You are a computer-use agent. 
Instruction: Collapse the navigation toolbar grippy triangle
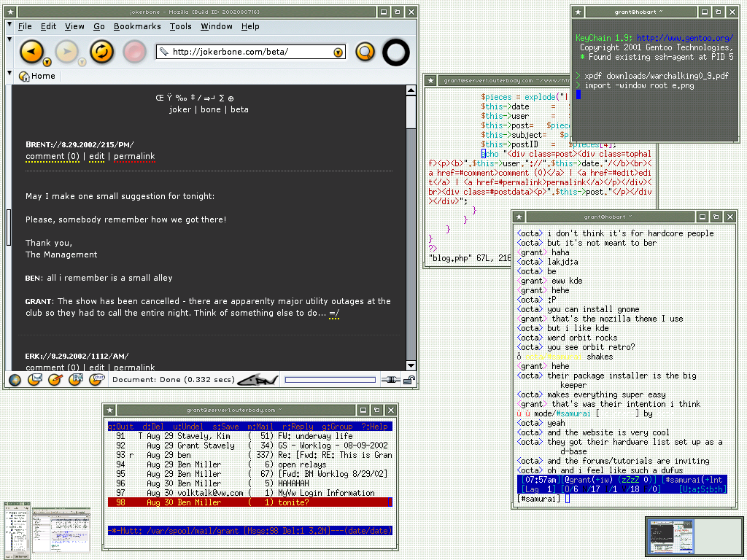point(9,39)
